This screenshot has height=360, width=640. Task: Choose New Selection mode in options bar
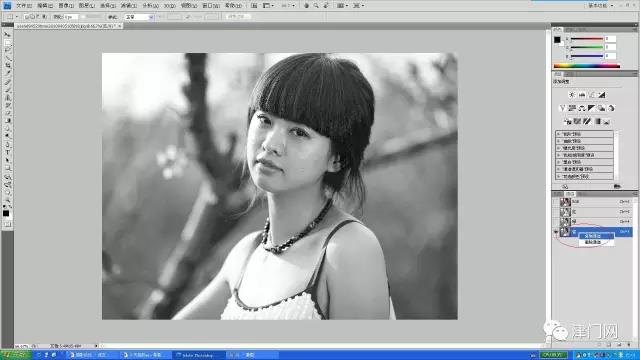[27, 17]
